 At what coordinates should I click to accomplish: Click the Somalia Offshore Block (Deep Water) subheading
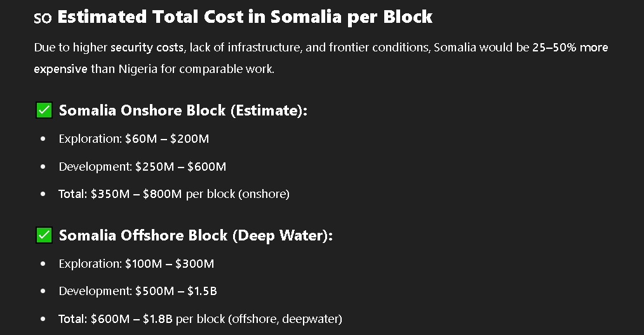(196, 235)
